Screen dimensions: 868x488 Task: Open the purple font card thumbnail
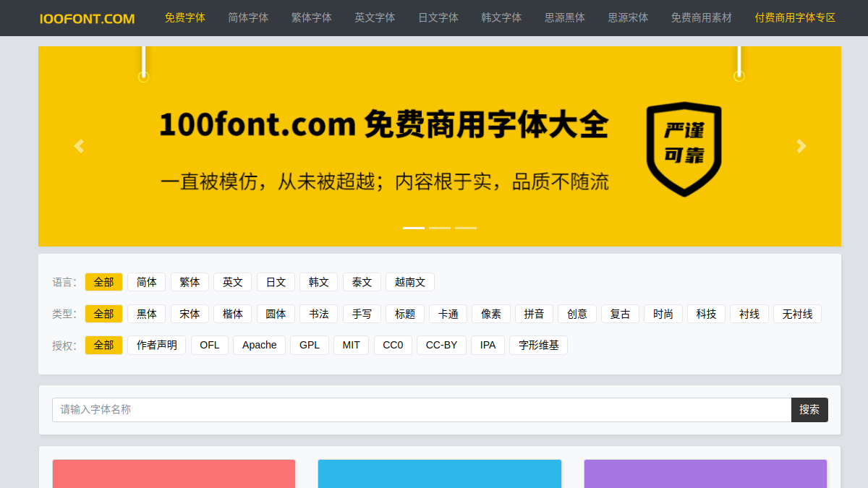(x=705, y=474)
